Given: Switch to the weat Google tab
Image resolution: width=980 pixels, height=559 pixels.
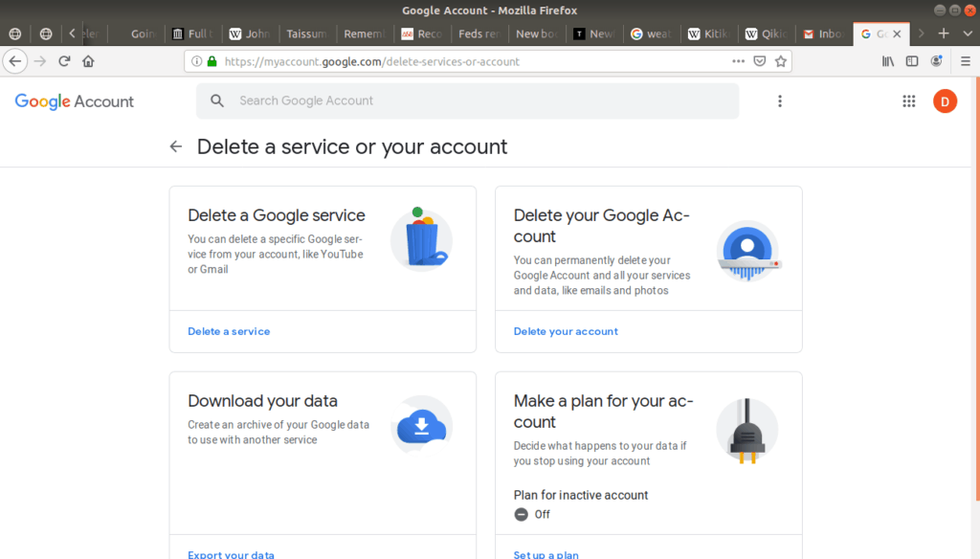Looking at the screenshot, I should click(651, 34).
